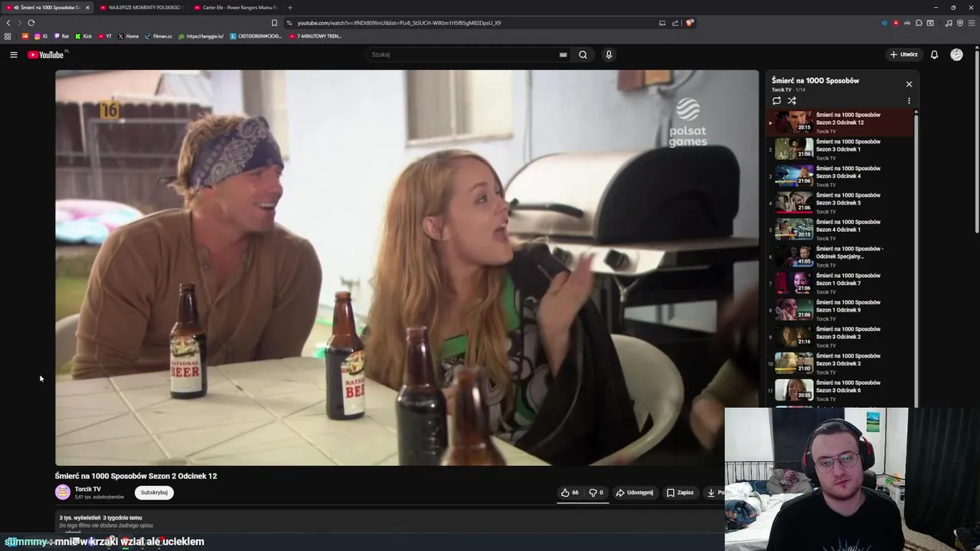Screen dimensions: 980x551
Task: Close the Śmierć na 1000 Sposobów tab
Action: point(87,8)
